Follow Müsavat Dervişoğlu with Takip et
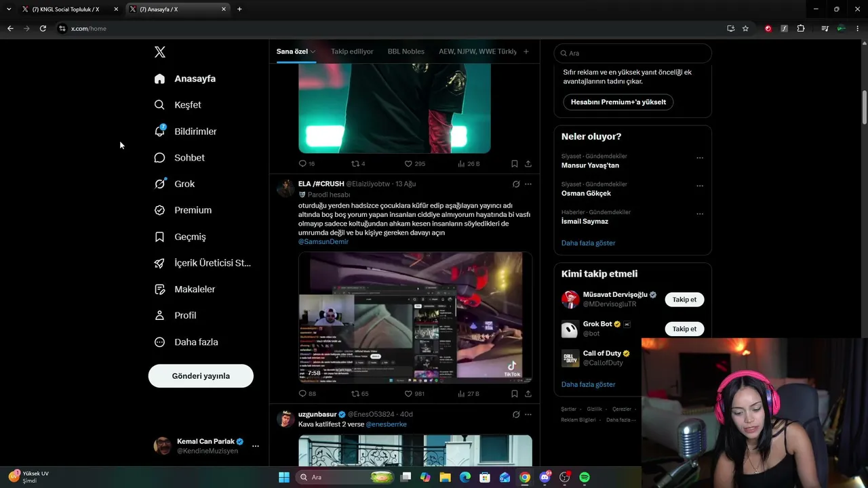 [684, 300]
